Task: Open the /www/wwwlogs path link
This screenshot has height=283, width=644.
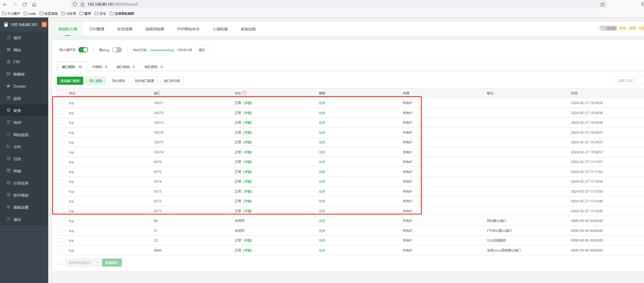Action: [x=162, y=50]
